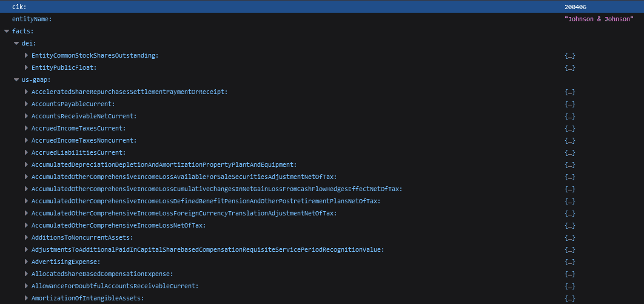
Task: Click AccruedIncomeTaxesCurrent label
Action: 79,128
